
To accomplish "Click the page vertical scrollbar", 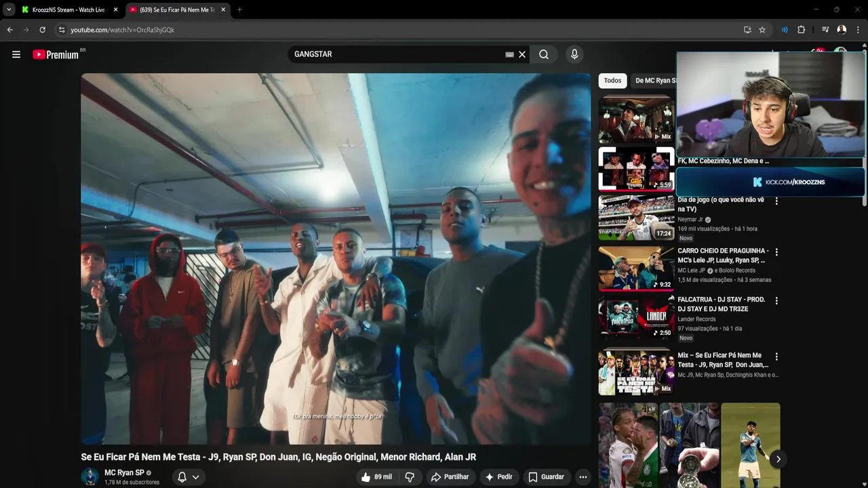I will pos(865,183).
